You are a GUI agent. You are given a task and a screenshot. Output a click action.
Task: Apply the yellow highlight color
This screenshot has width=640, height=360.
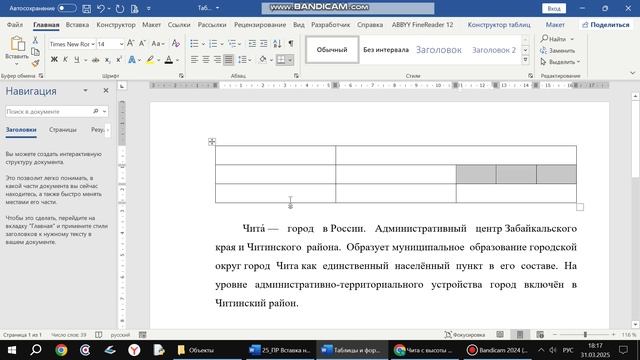click(150, 60)
